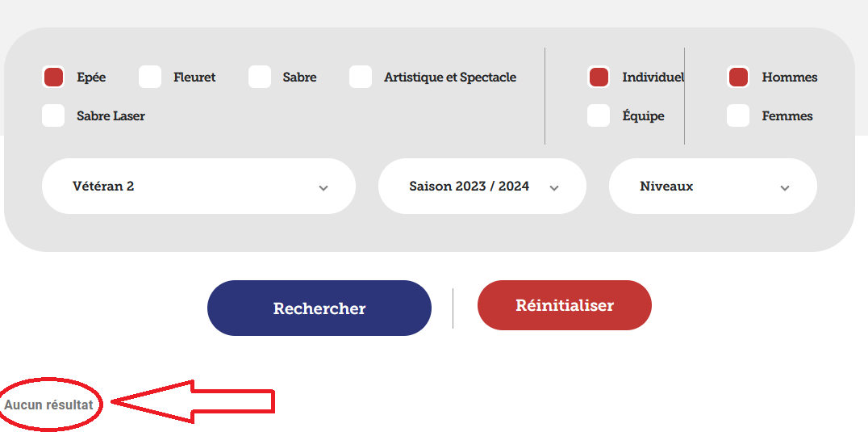This screenshot has height=432, width=868.
Task: Uncheck the Epée checkbox
Action: 53,78
